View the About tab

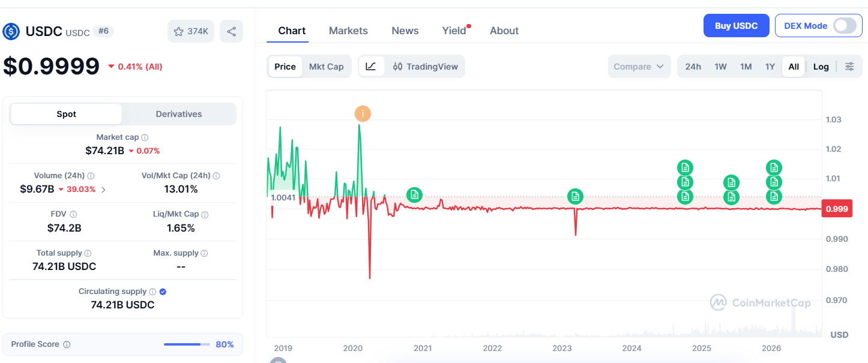(x=504, y=31)
